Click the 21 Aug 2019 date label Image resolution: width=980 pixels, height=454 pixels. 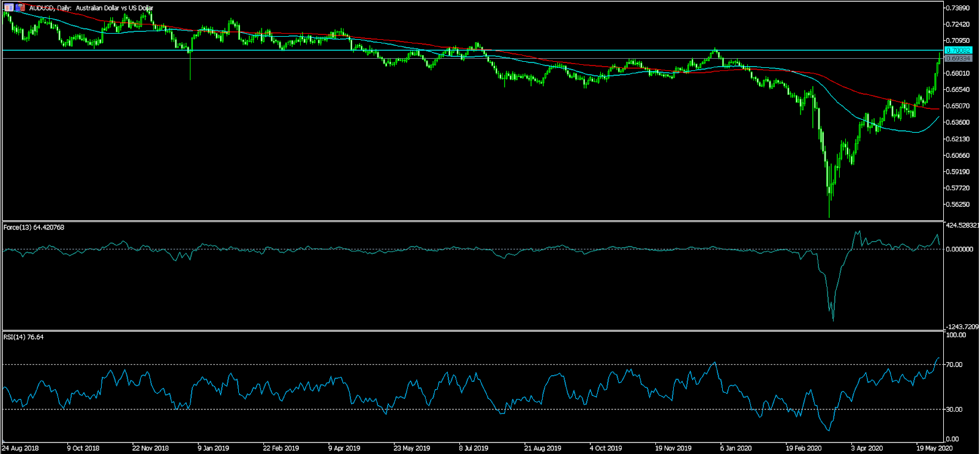(543, 448)
